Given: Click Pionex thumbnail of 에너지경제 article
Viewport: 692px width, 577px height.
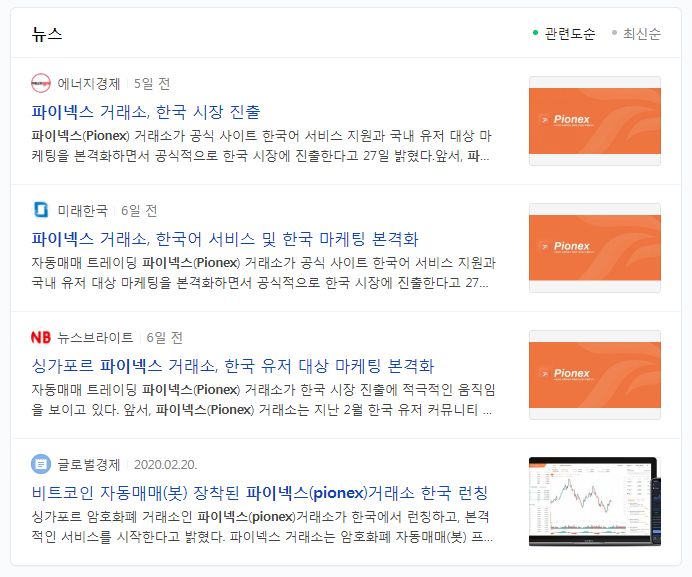Looking at the screenshot, I should 594,121.
